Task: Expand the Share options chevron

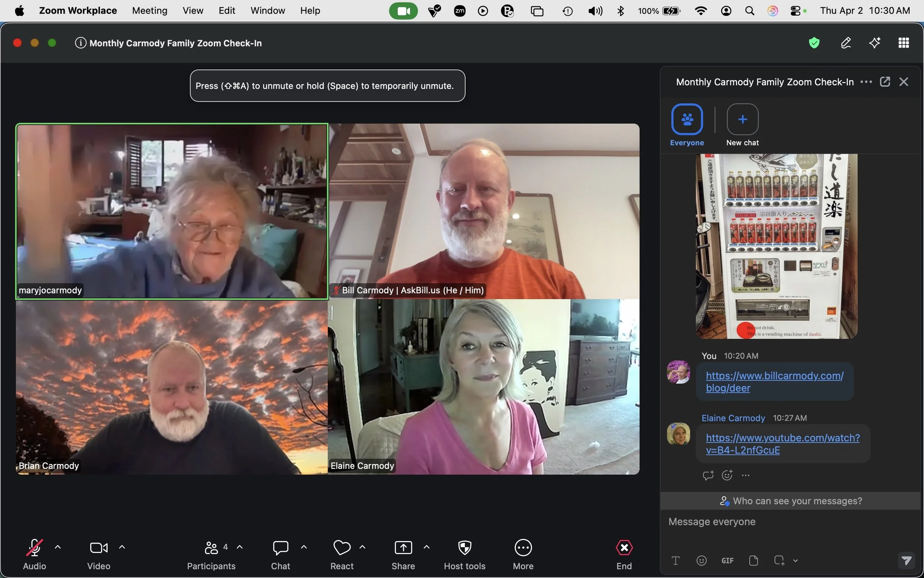Action: pos(426,547)
